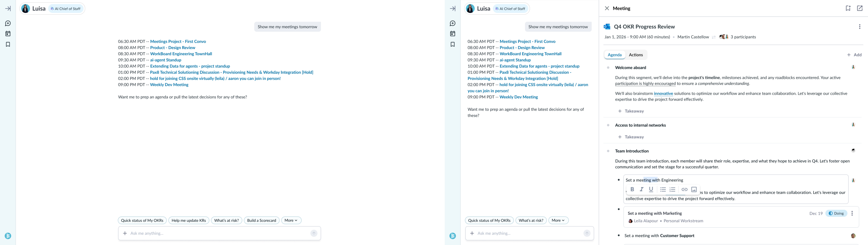Click the AI Chief of Staff badge in right chat
The height and width of the screenshot is (245, 868).
coord(510,9)
